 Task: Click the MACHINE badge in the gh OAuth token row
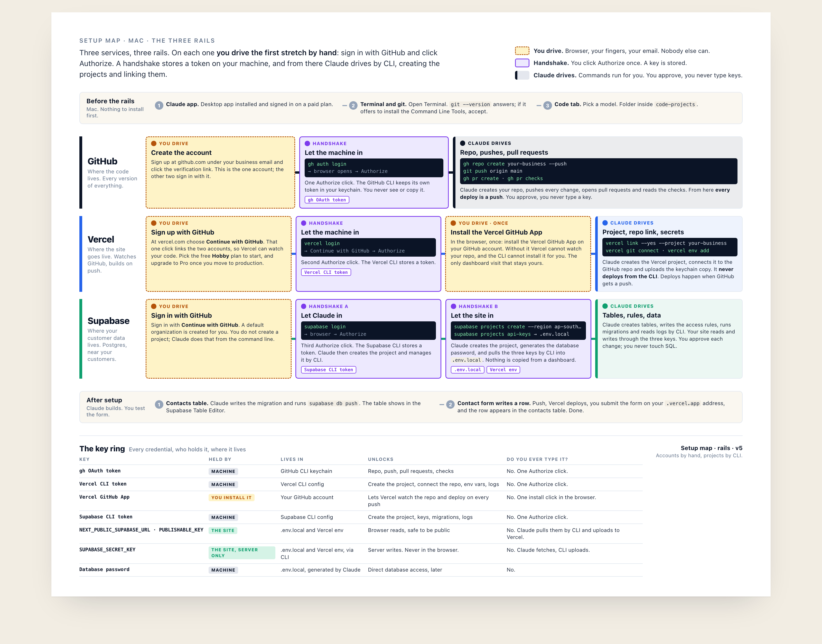[x=223, y=471]
